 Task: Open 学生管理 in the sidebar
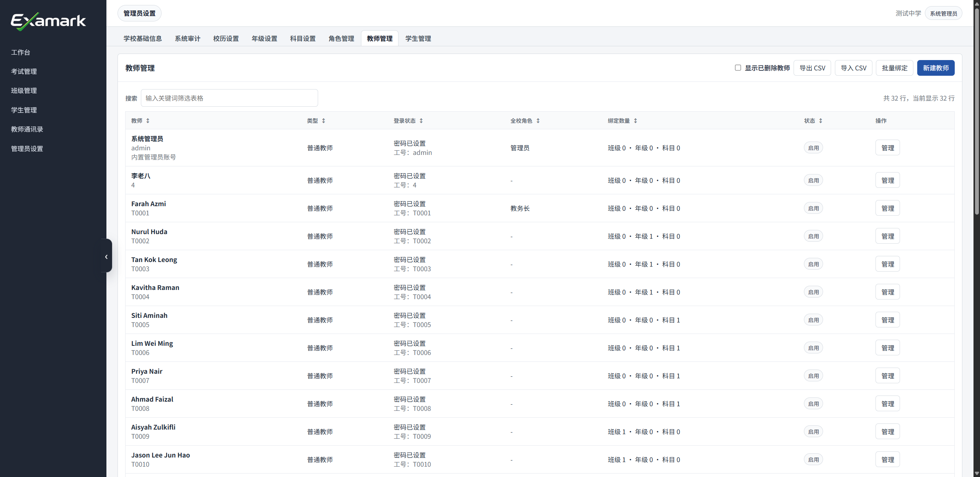(x=24, y=110)
